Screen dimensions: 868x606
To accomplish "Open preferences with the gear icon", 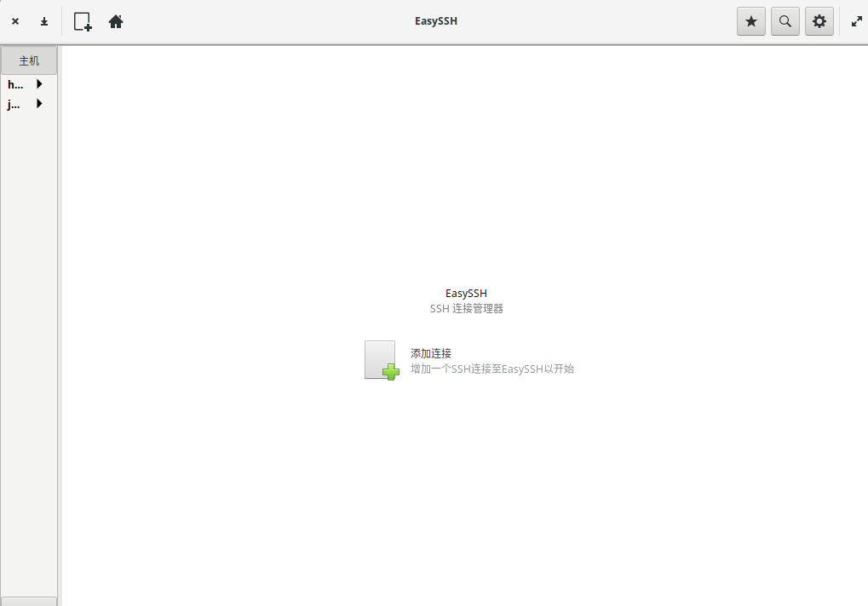I will [819, 21].
